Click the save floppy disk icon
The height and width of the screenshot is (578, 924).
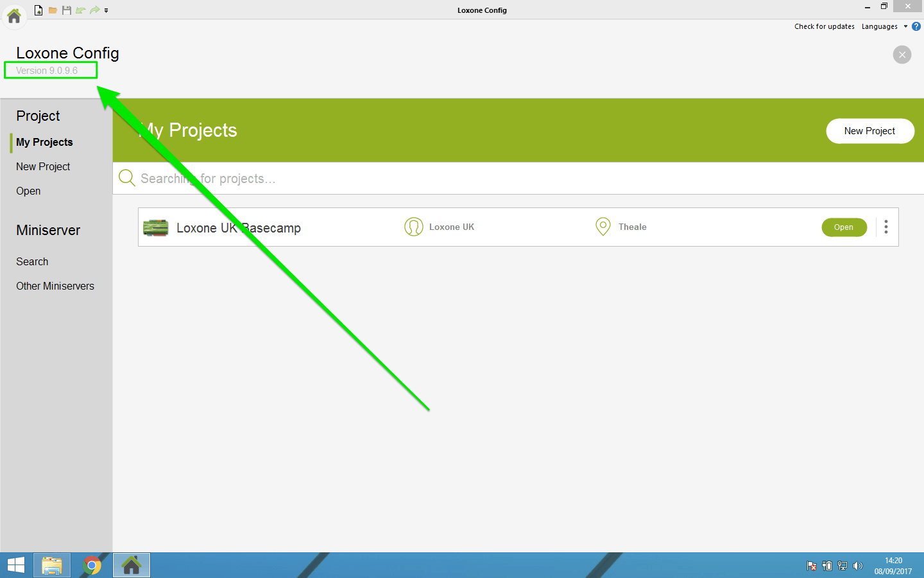[67, 10]
